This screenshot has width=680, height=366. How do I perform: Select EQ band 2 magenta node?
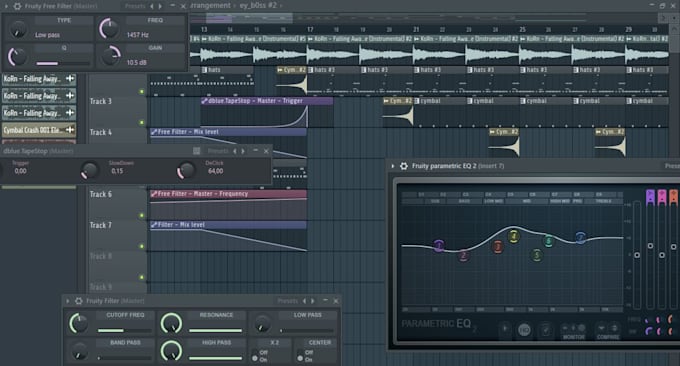pos(464,255)
